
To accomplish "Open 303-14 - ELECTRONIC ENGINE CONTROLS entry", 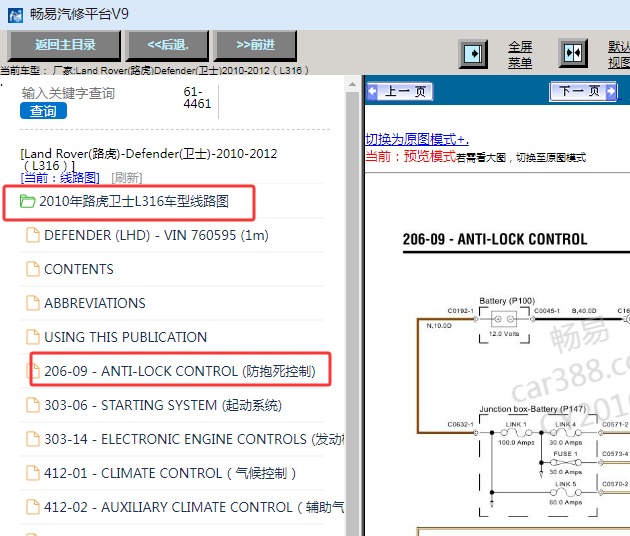I will point(194,439).
